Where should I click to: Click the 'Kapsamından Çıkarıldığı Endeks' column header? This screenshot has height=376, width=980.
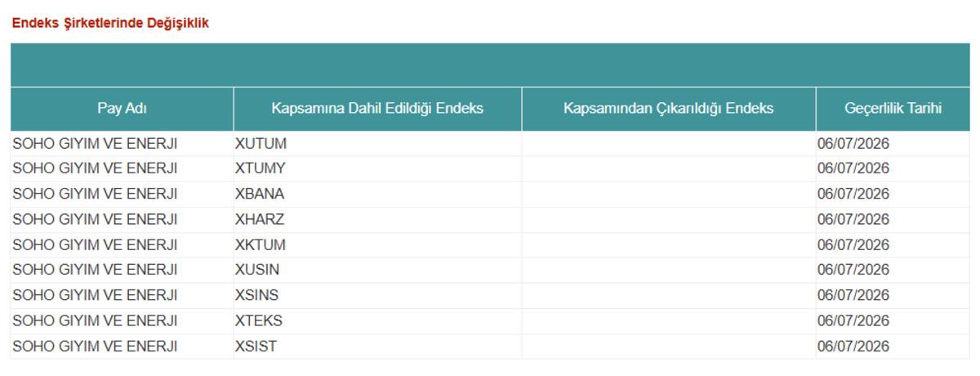click(669, 109)
